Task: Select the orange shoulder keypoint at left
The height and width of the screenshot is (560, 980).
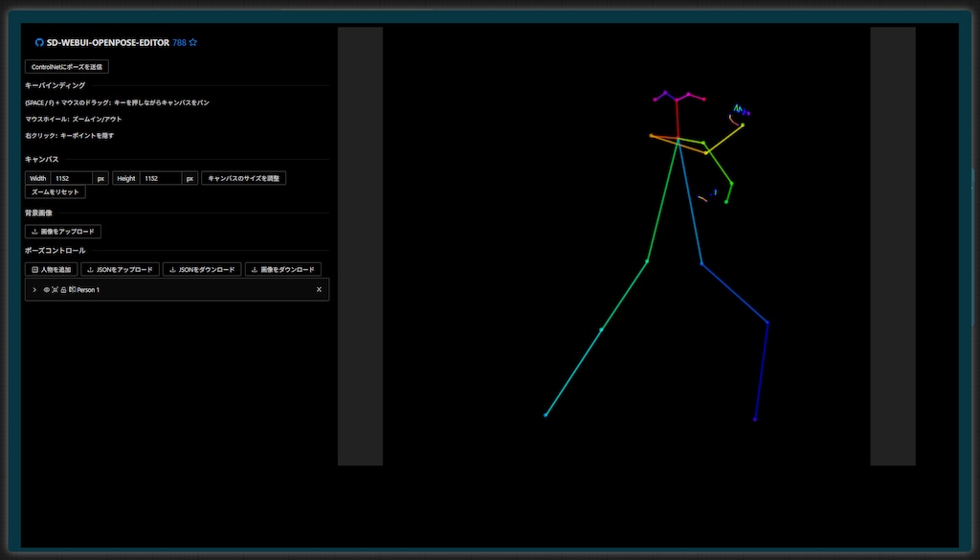Action: [x=651, y=136]
